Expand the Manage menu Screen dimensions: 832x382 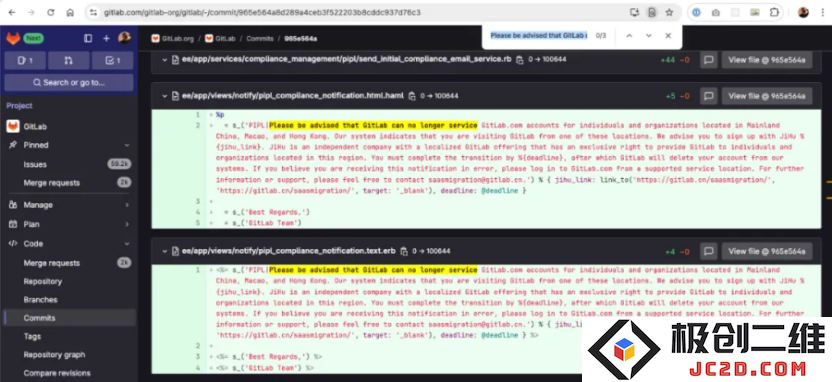(69, 205)
